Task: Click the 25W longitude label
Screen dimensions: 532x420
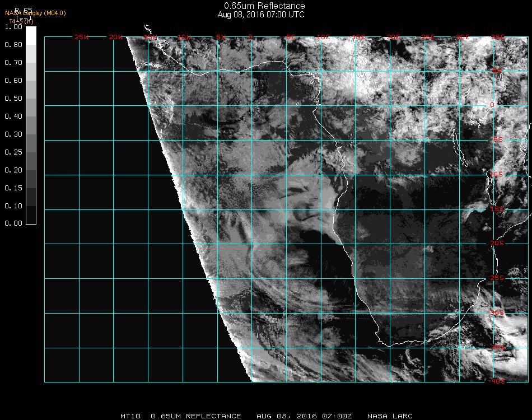Action: pos(81,37)
